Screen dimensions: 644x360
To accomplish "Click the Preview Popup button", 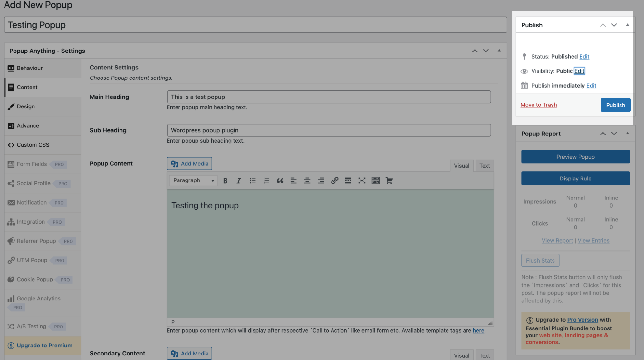I will point(575,157).
